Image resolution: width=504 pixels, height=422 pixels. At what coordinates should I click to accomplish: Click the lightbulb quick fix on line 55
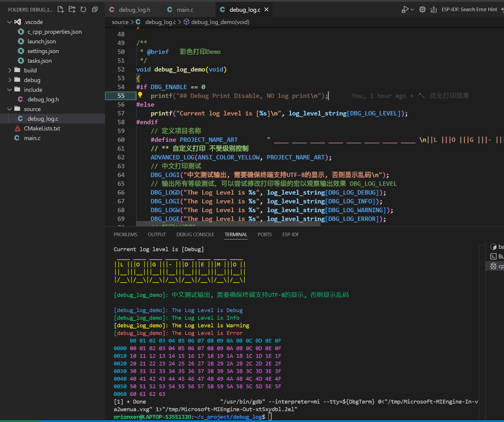140,95
